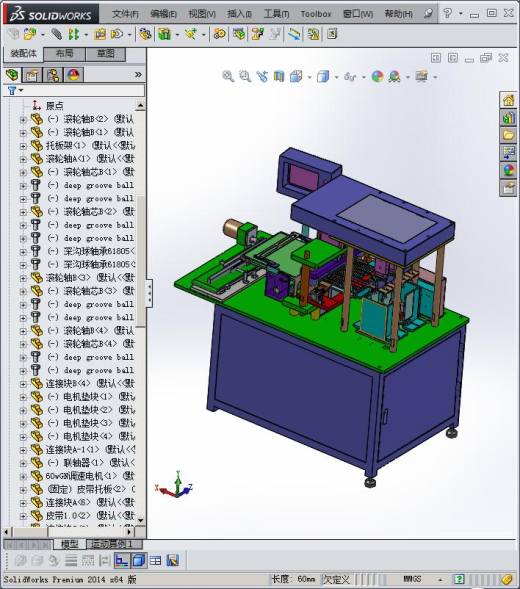Click the tree scroll-up arrow
520x589 pixels.
coord(140,106)
